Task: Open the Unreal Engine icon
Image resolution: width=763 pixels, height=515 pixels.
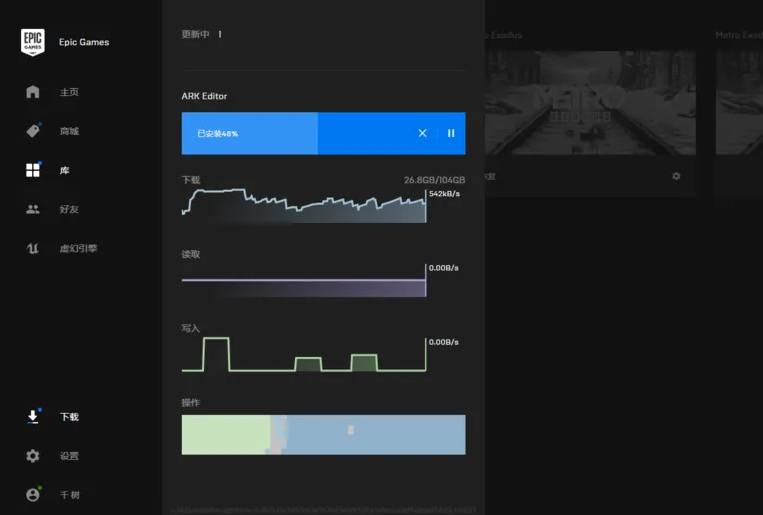Action: click(33, 248)
